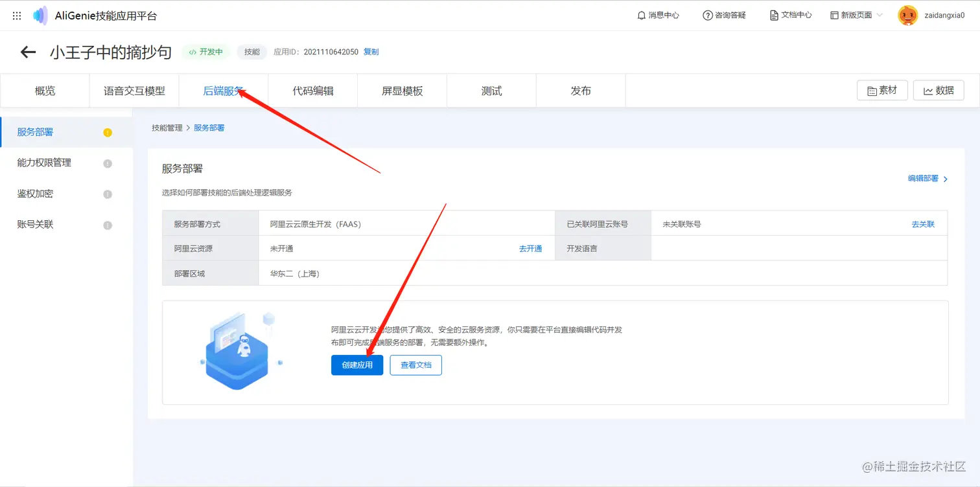Click the 阿里云资源 label cell
This screenshot has width=980, height=487.
click(x=211, y=249)
